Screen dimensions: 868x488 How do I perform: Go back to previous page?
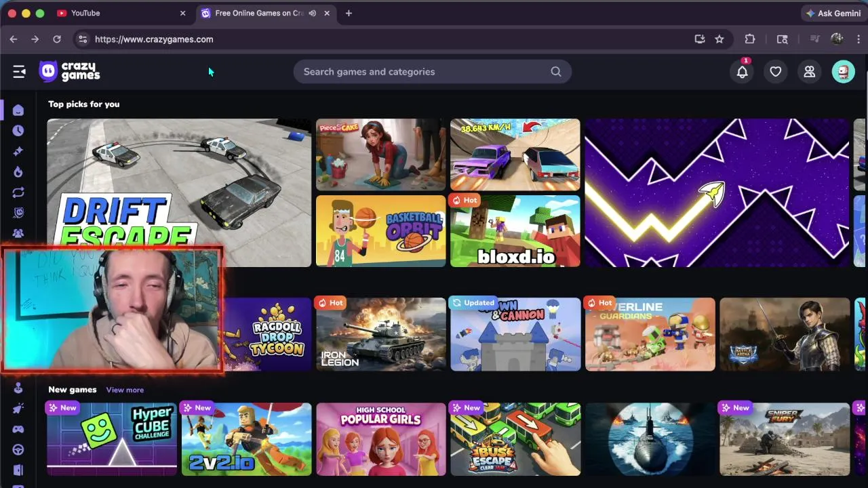coord(14,39)
